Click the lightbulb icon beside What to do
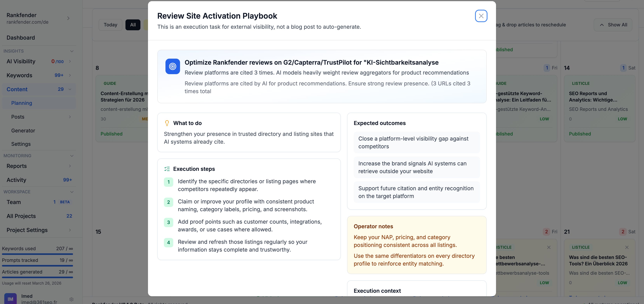 click(x=167, y=123)
